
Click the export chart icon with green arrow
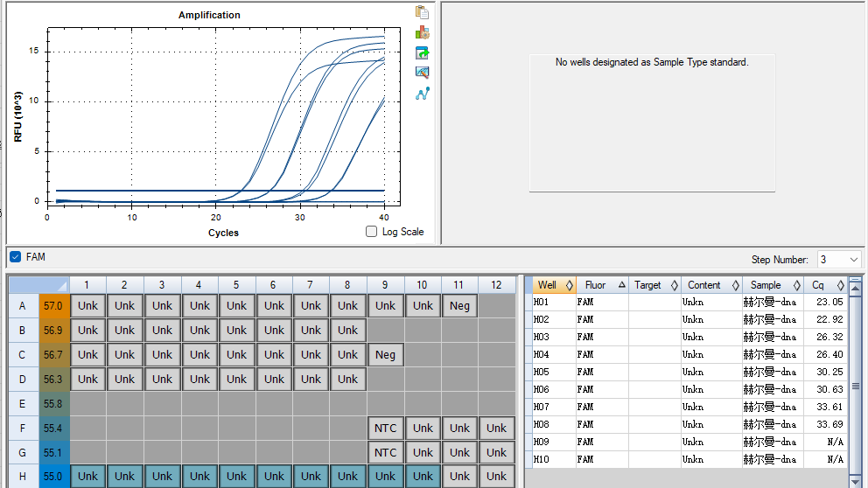[x=422, y=53]
